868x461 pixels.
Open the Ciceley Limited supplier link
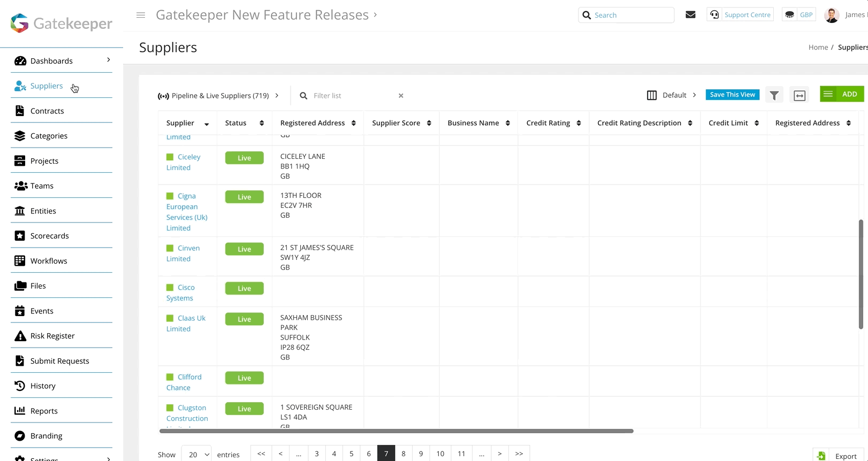point(184,162)
